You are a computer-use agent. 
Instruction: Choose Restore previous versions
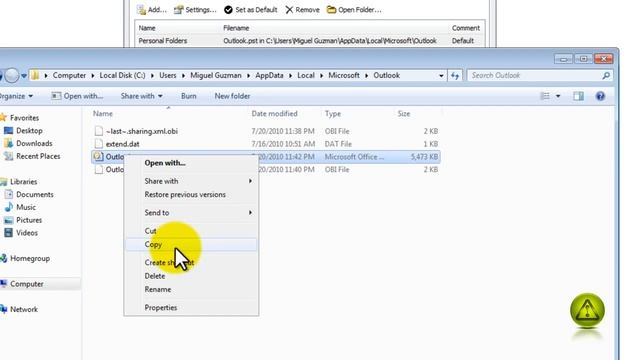(191, 195)
